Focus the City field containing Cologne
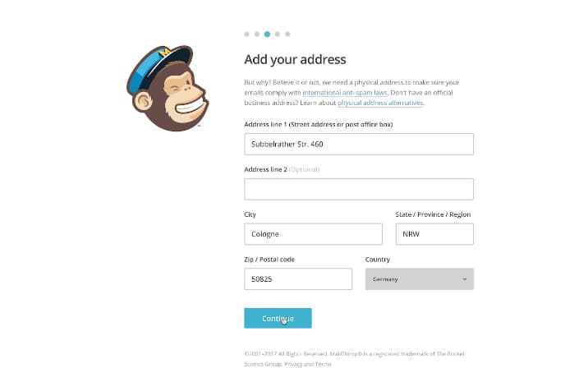588x368 pixels. pyautogui.click(x=313, y=234)
